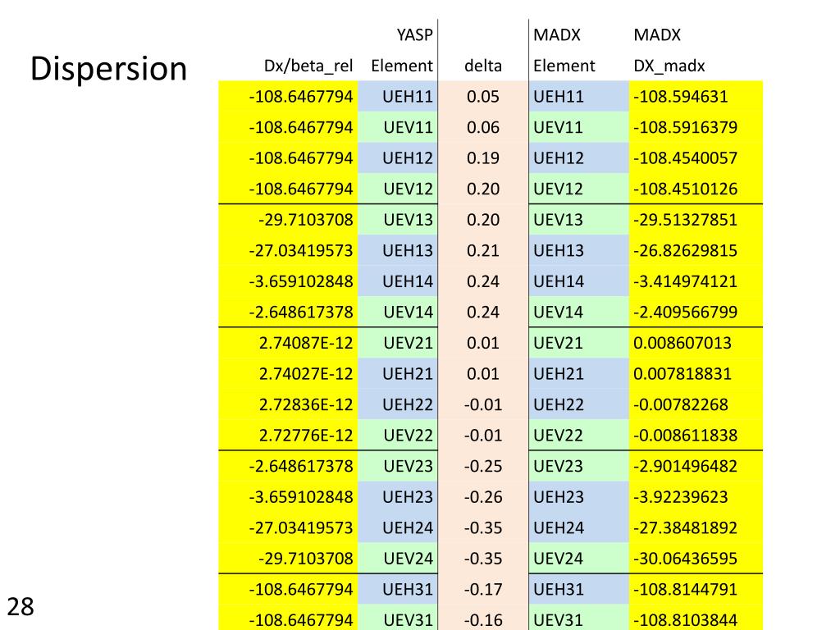The width and height of the screenshot is (840, 630).
Task: Select UEH24 in the YASP Element column
Action: tap(408, 527)
